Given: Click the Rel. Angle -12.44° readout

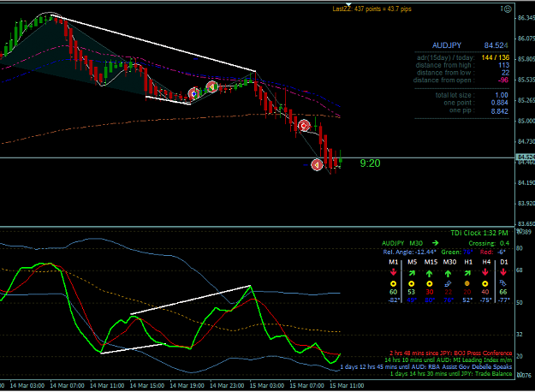Looking at the screenshot, I should pos(409,252).
